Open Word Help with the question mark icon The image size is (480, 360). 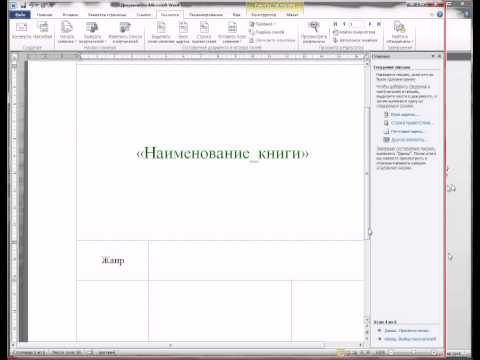pyautogui.click(x=440, y=14)
